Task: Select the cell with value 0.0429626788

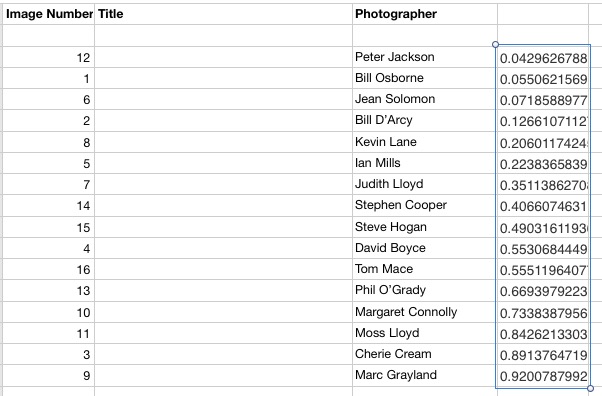Action: click(543, 58)
